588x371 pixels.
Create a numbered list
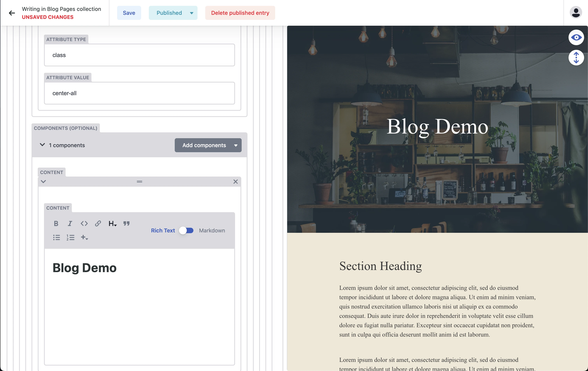click(70, 237)
